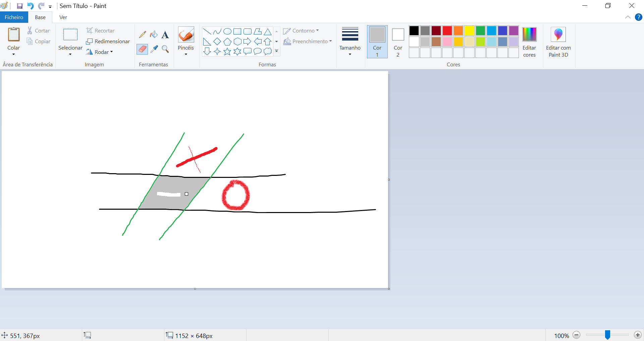Click the zoom in plus button
The width and height of the screenshot is (644, 341).
coord(638,335)
